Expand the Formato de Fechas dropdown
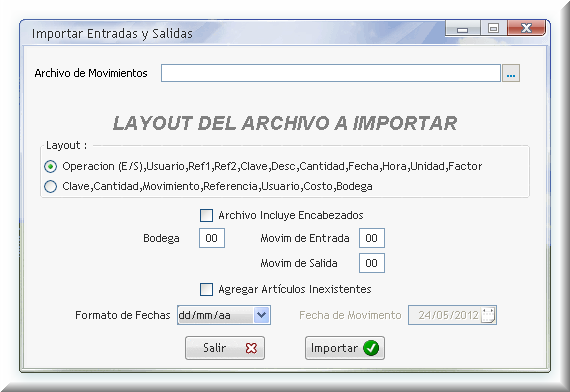 tap(262, 315)
